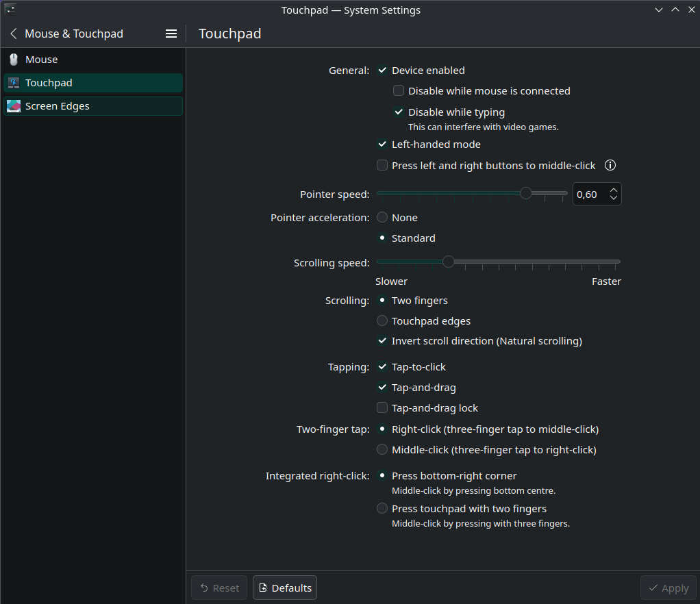
Task: Click the 'Slower' scroll speed label
Action: point(392,281)
